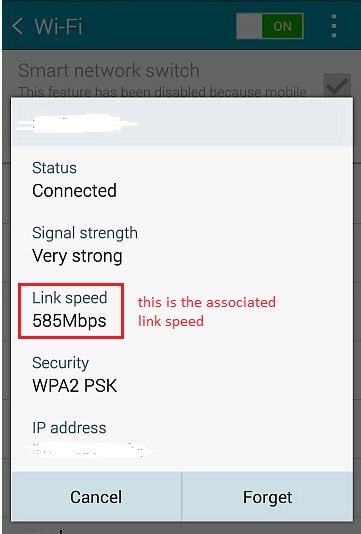
Task: Click the Link speed label
Action: coord(70,298)
